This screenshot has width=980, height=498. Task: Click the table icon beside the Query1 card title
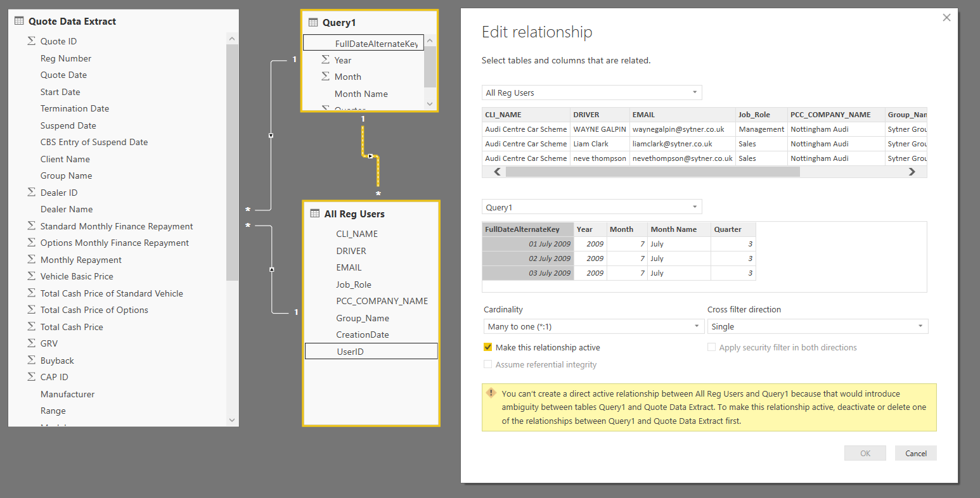click(x=313, y=22)
